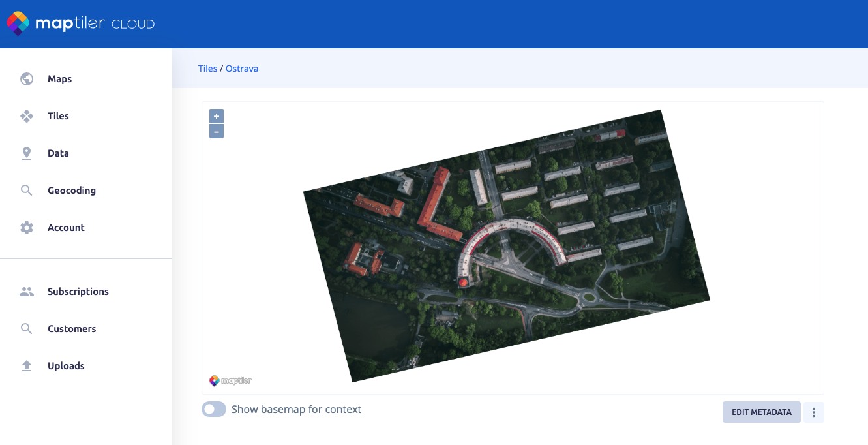Screen dimensions: 868x445
Task: Zoom out with the minus button
Action: (217, 131)
